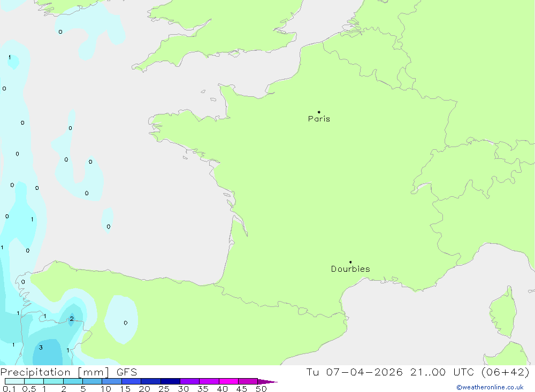Click the legend value '50'

point(261,389)
